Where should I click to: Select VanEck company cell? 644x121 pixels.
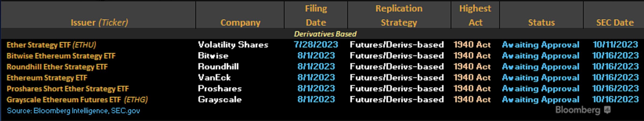[214, 78]
